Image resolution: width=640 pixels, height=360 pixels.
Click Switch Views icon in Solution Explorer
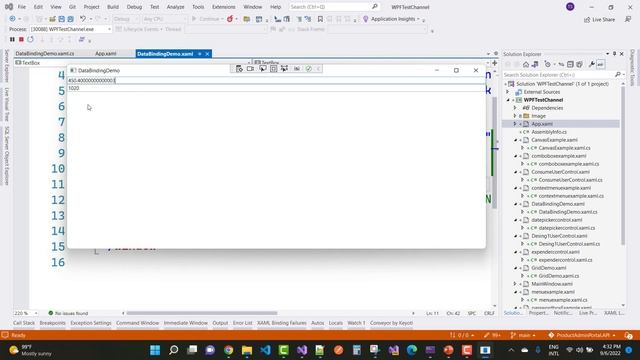[535, 64]
